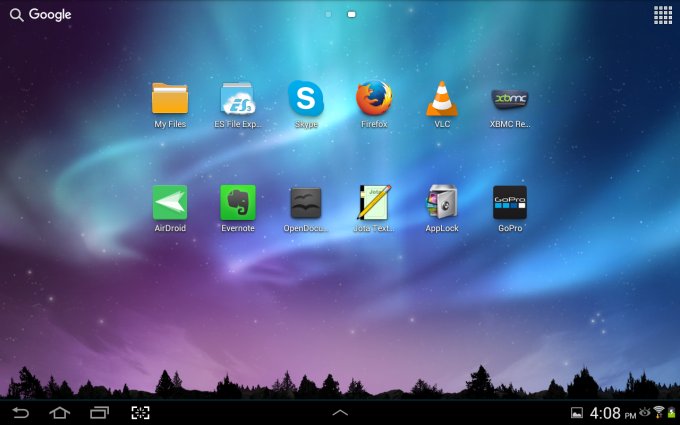This screenshot has width=680, height=425.
Task: Tap the Google search bar text
Action: click(50, 15)
